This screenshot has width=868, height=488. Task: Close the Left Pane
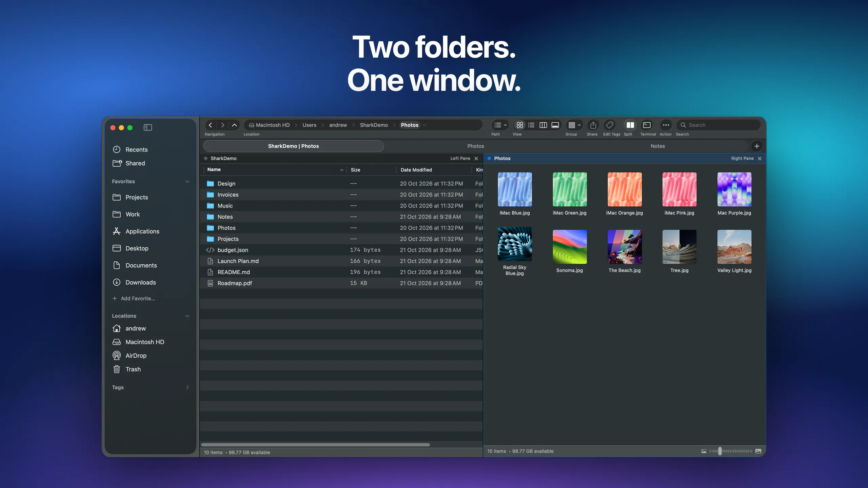(x=476, y=158)
